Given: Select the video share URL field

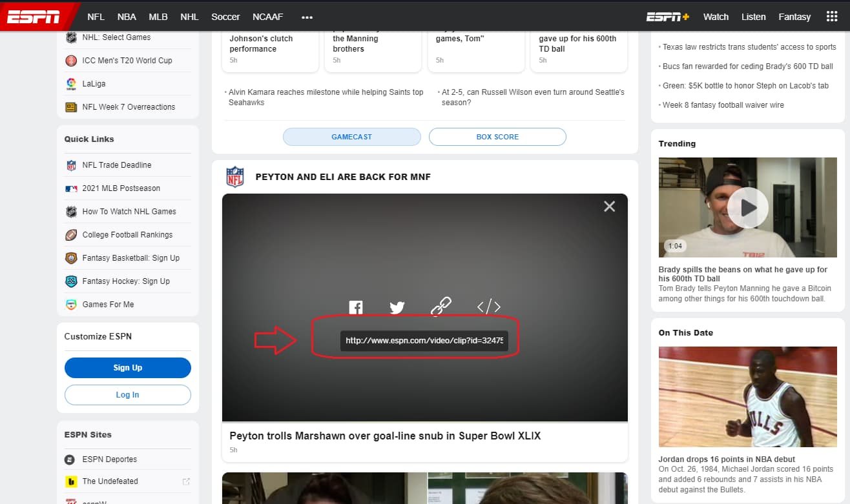Looking at the screenshot, I should point(424,341).
